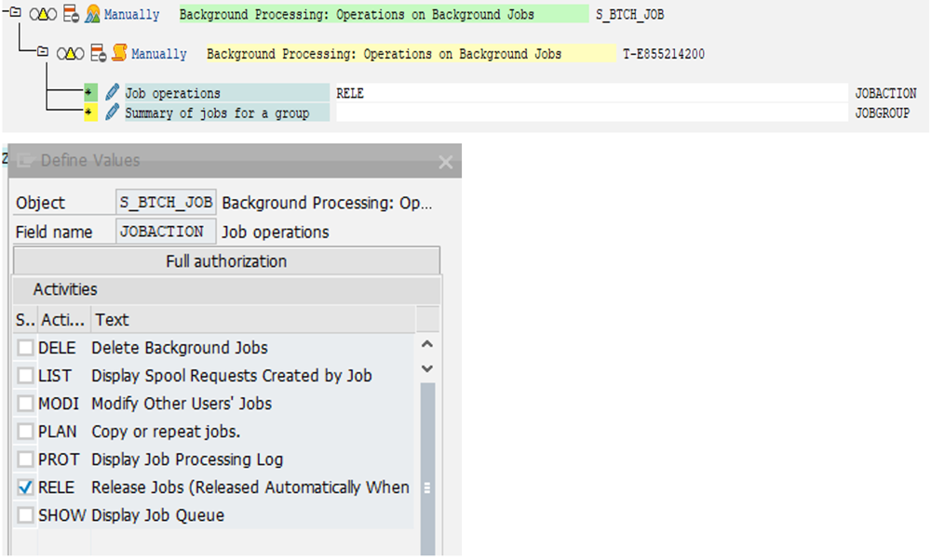Viewport: 931px width, 560px height.
Task: Click the S.. selection column header
Action: [x=25, y=320]
